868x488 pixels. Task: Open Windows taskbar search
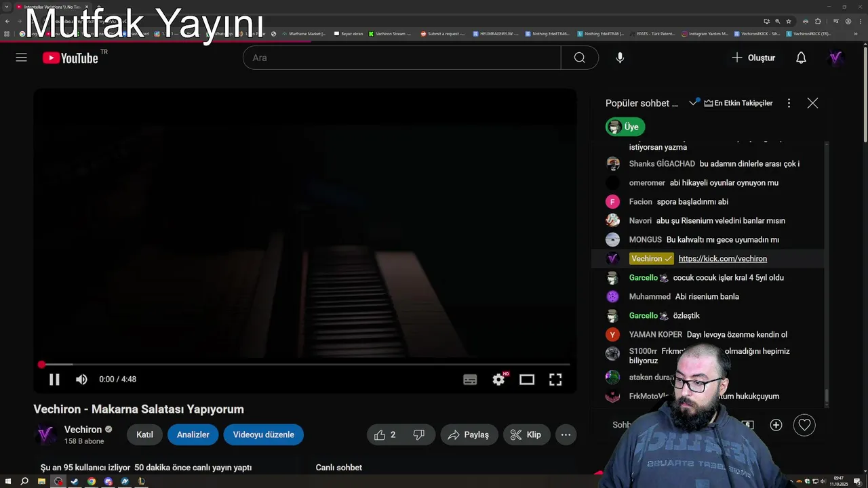pyautogui.click(x=24, y=482)
